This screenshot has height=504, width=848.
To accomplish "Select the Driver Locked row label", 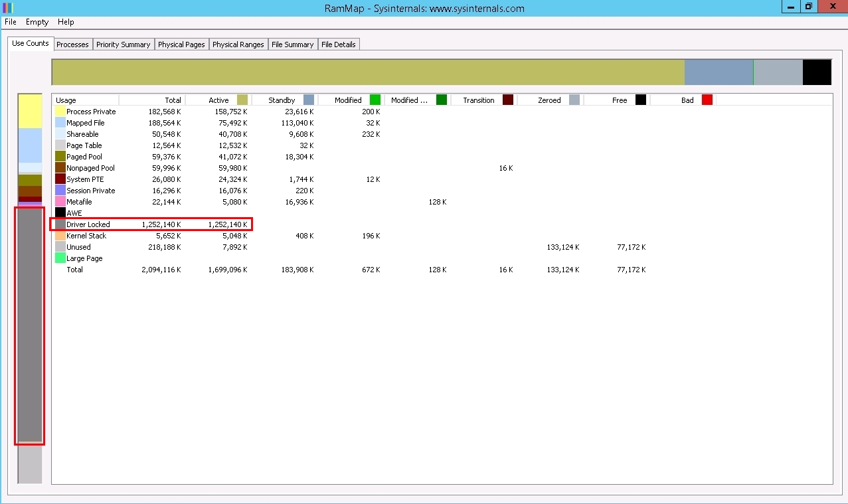I will click(x=88, y=224).
